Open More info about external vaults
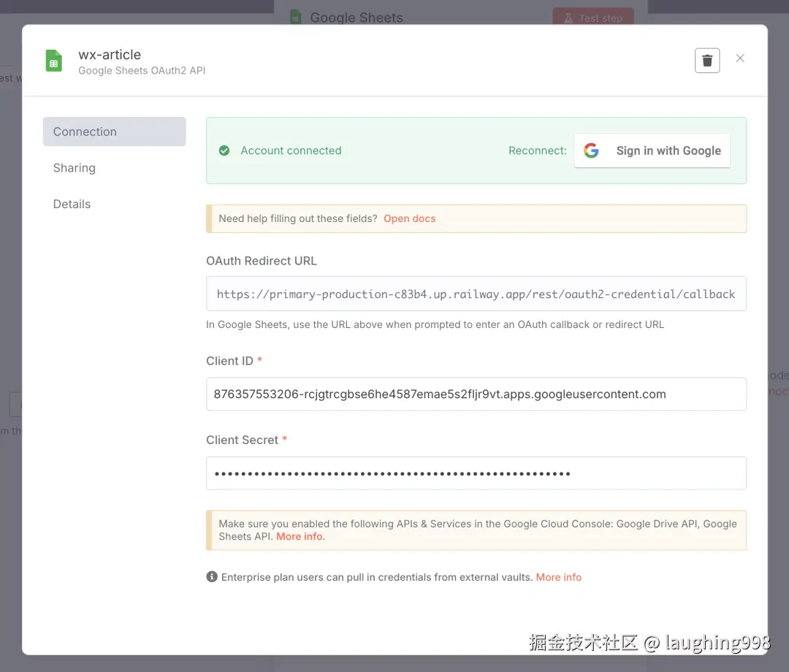The image size is (789, 672). (559, 577)
